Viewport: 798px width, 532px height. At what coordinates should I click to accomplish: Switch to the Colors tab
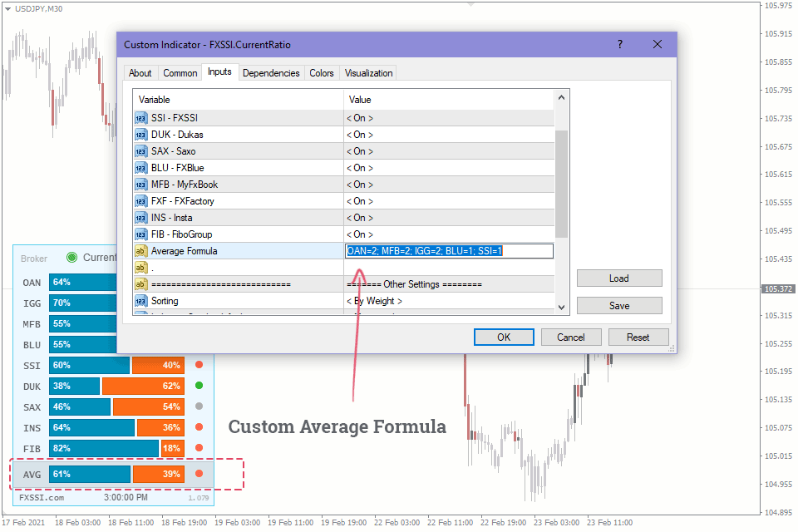pos(322,73)
